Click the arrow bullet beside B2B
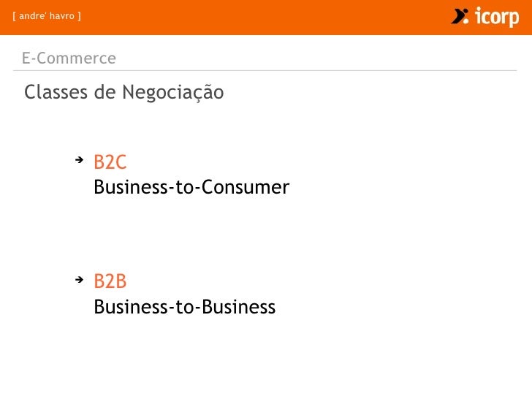Screen dimensions: 532x399 pos(80,280)
